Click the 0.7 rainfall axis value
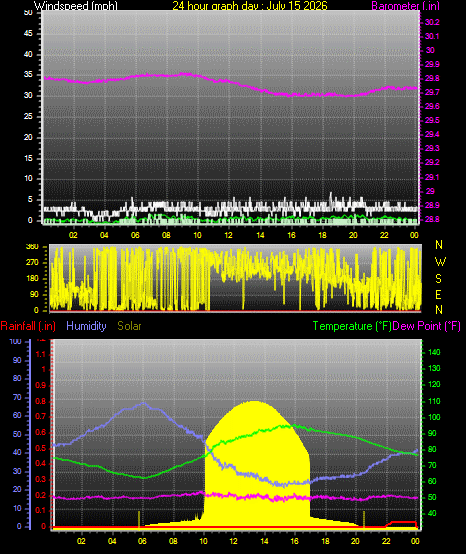This screenshot has height=554, width=466. point(41,417)
